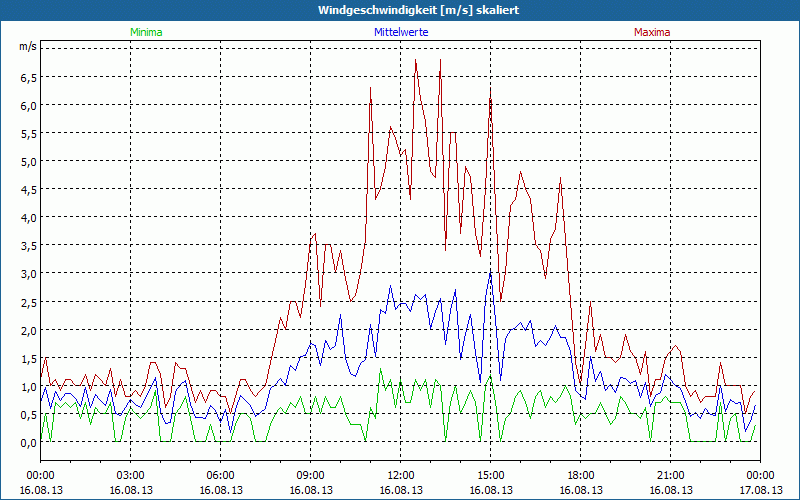Select the green Minima legend label

coord(146,32)
